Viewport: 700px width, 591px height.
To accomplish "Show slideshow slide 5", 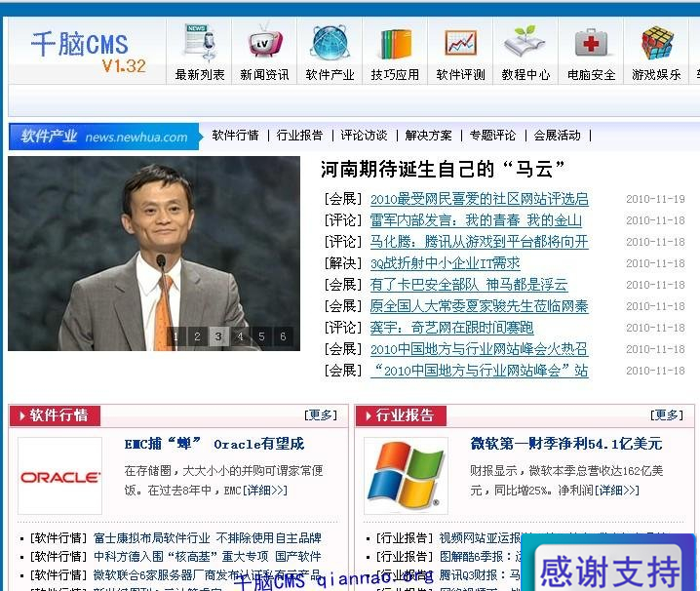I will 261,336.
